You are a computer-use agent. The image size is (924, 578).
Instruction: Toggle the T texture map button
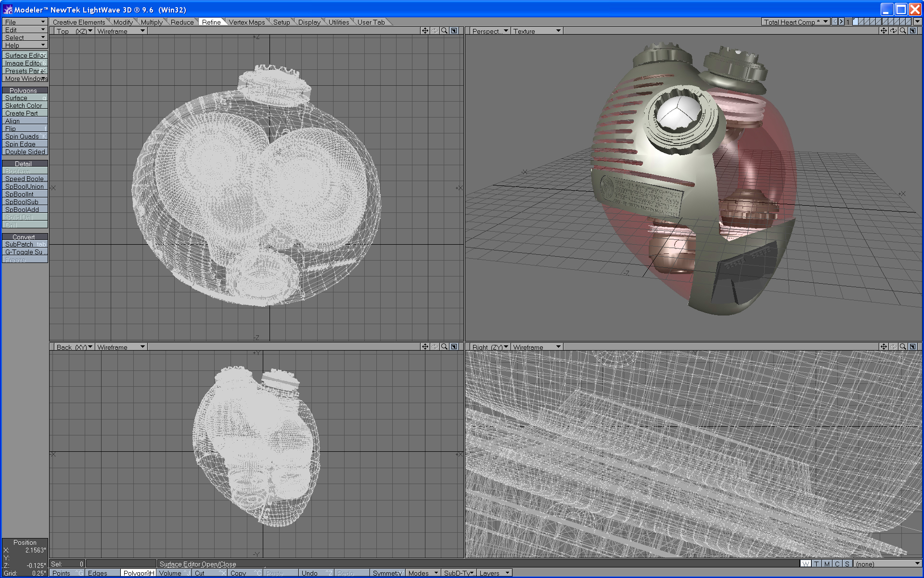[x=816, y=564]
